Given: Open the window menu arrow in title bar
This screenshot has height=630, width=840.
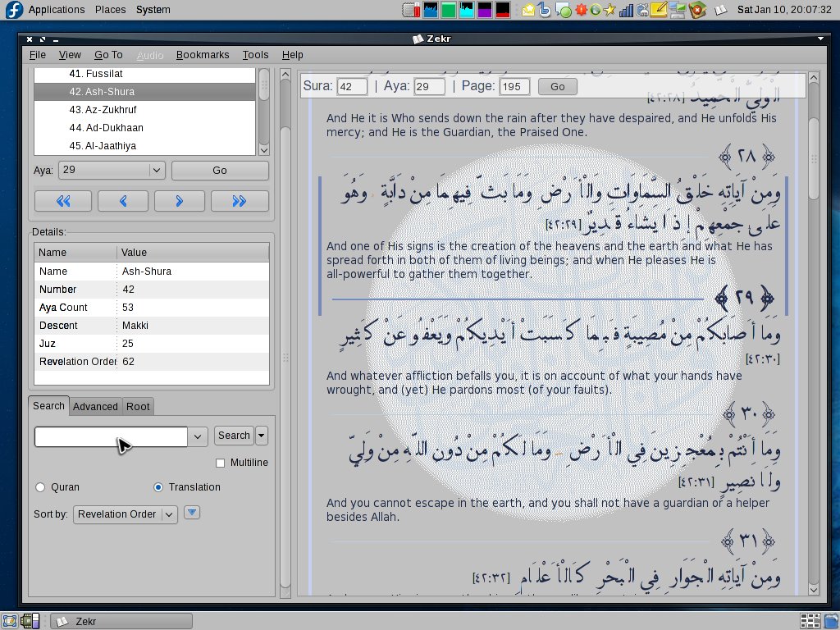Looking at the screenshot, I should point(820,39).
